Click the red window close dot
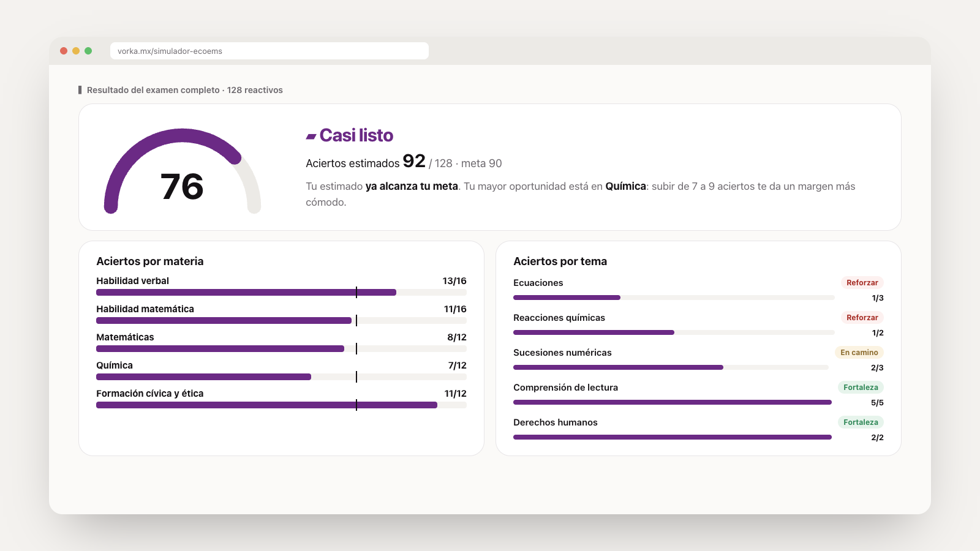 coord(64,51)
